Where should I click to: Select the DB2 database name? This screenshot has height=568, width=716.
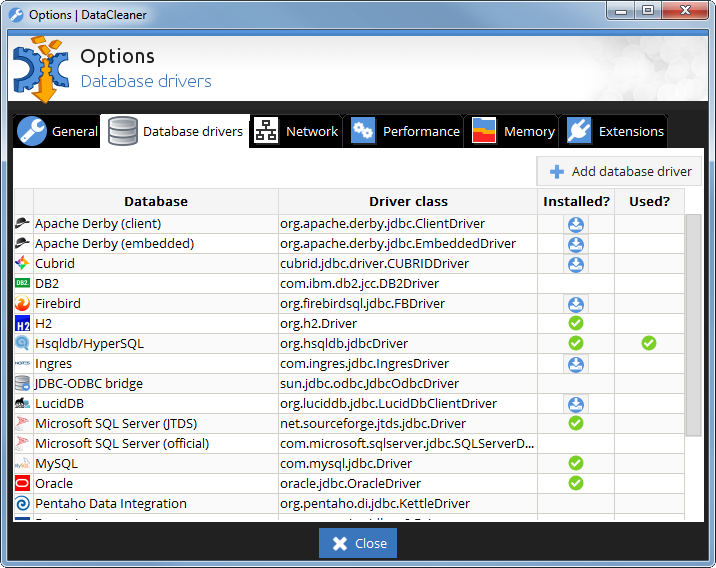click(x=47, y=284)
